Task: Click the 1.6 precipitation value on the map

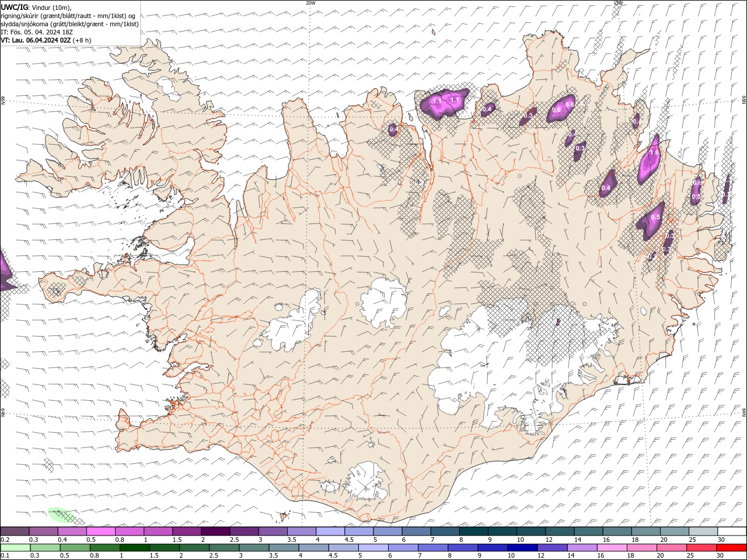Action: pyautogui.click(x=654, y=153)
